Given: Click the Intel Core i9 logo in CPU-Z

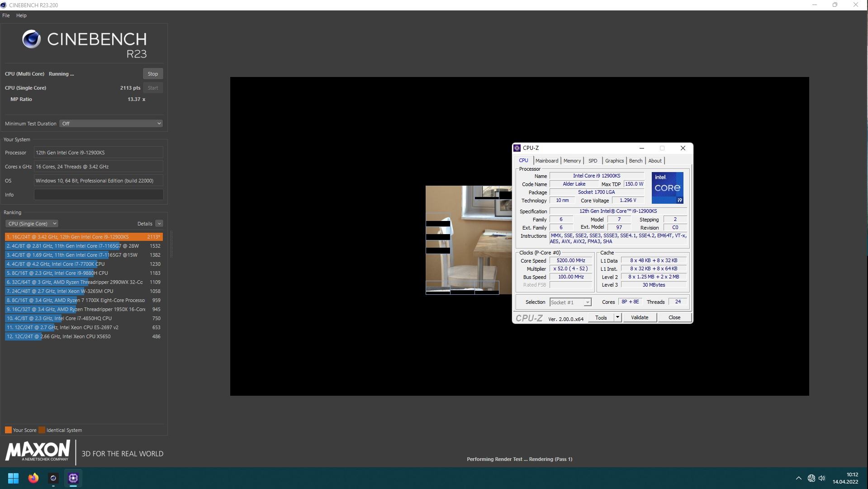Looking at the screenshot, I should [x=667, y=188].
